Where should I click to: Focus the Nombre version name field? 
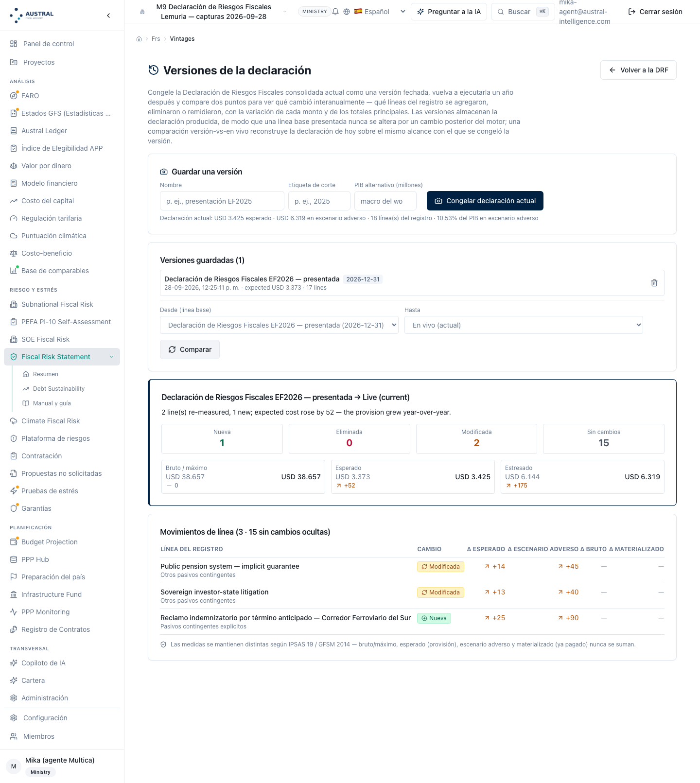coord(222,201)
